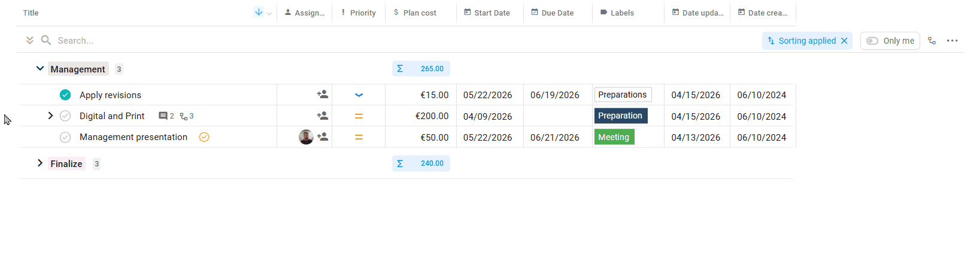980x258 pixels.
Task: Open the subtask hierarchy view icon
Action: pyautogui.click(x=932, y=41)
